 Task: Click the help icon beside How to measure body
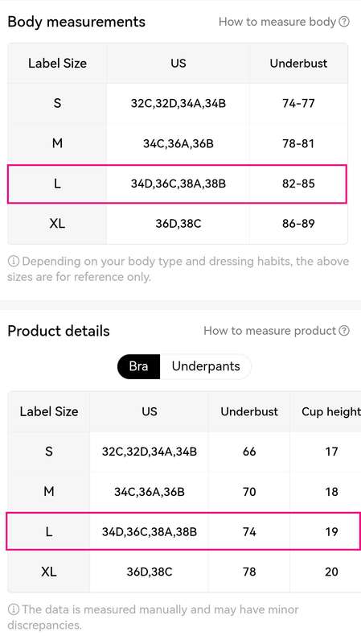pos(345,22)
